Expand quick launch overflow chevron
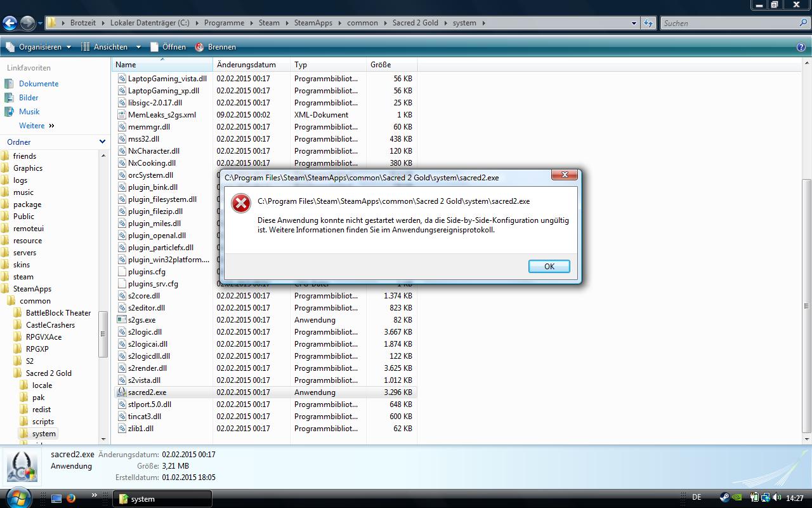Image resolution: width=812 pixels, height=508 pixels. [x=95, y=495]
